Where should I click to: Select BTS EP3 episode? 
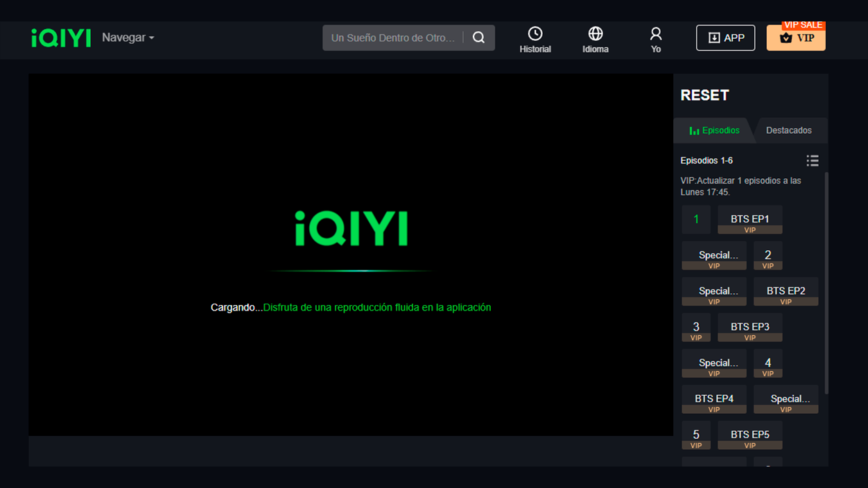pyautogui.click(x=750, y=328)
